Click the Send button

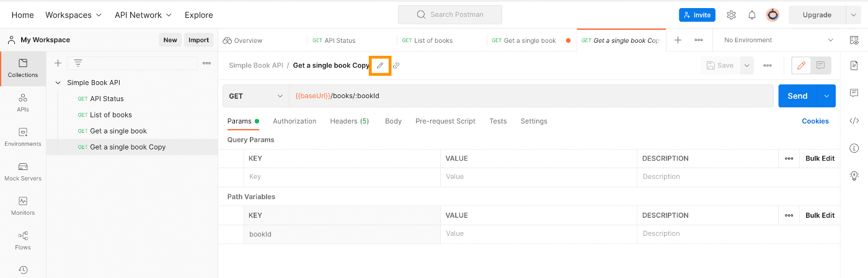point(798,96)
